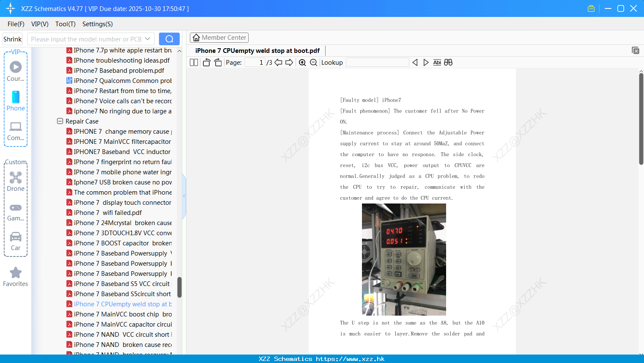Toggle the Abi whole-word match icon

pos(437,62)
